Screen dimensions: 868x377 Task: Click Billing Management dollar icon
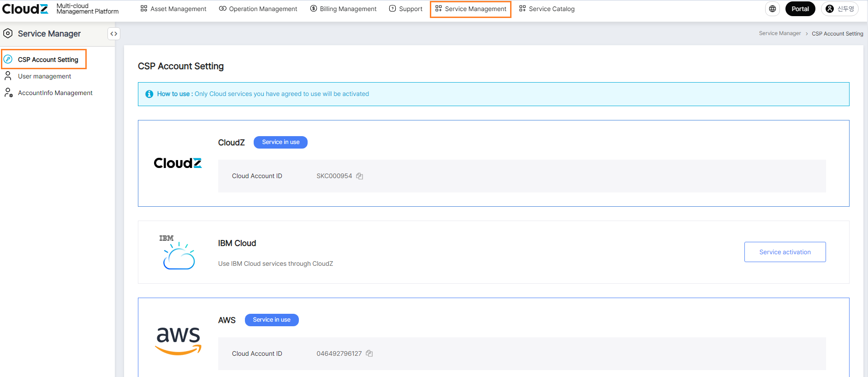[x=314, y=8]
